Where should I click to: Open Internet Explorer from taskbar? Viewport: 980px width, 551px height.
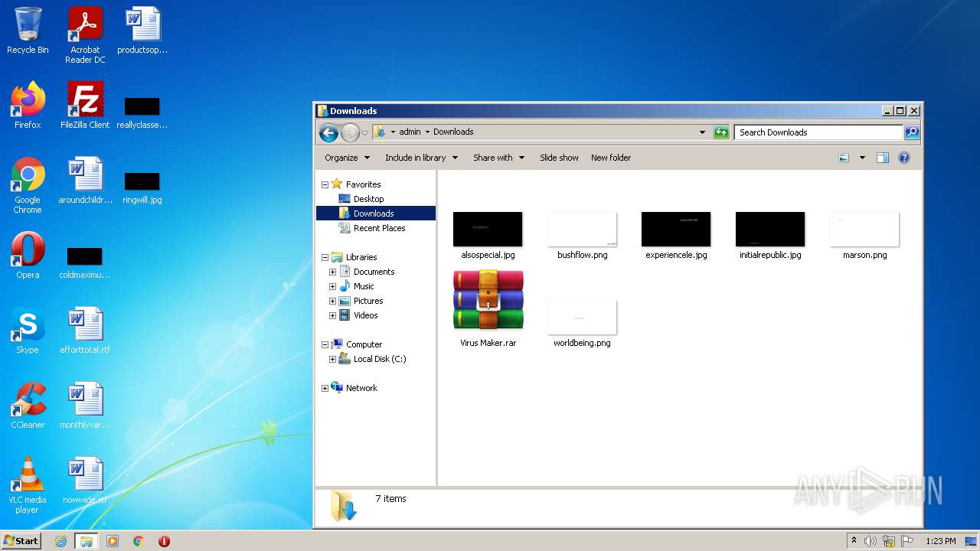60,541
